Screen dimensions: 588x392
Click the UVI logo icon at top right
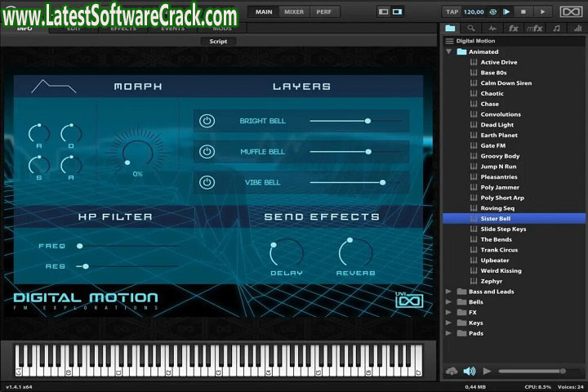(571, 12)
